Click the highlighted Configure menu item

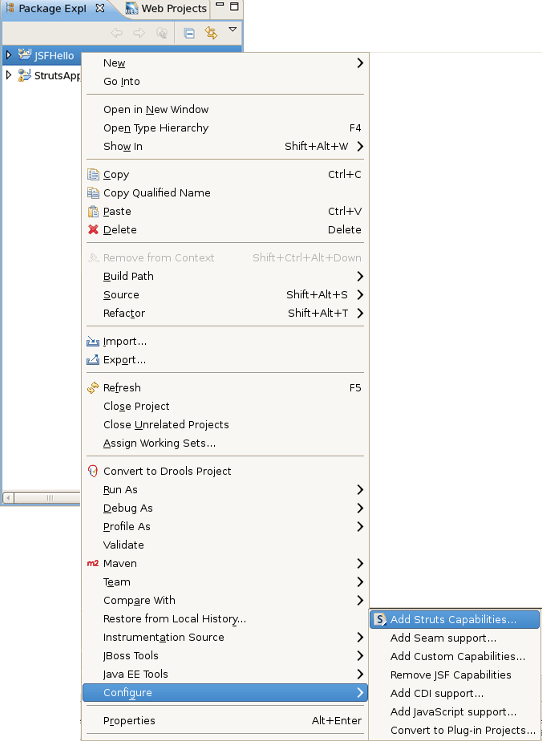pyautogui.click(x=225, y=693)
